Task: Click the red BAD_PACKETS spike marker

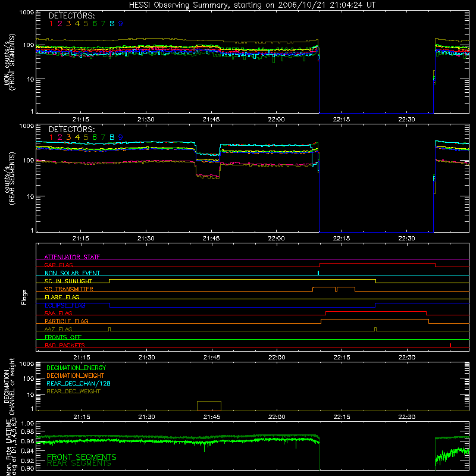Action: (x=450, y=345)
